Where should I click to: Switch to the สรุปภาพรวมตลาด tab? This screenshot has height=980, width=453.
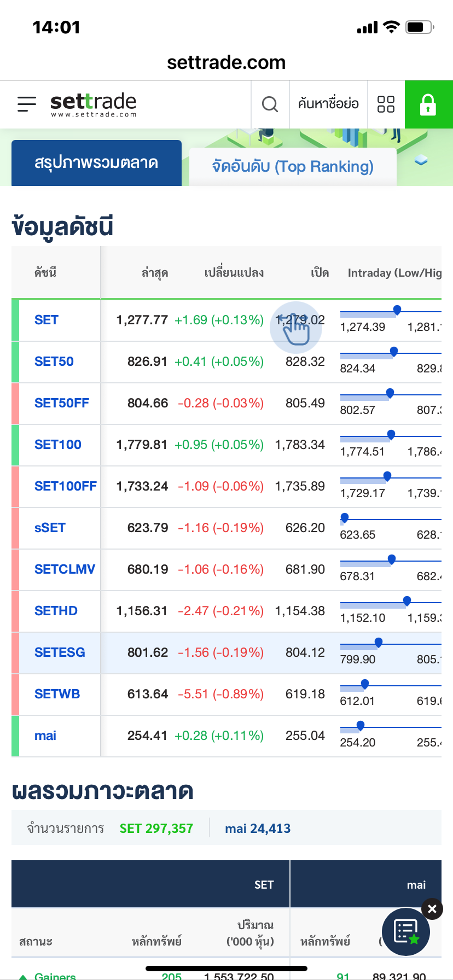click(x=96, y=163)
